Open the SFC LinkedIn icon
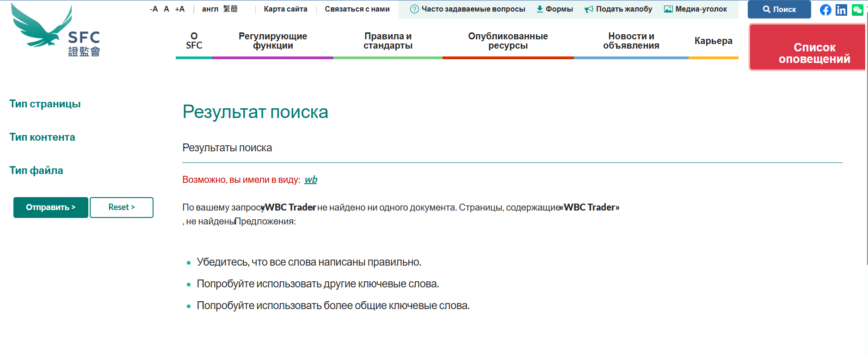Screen dimensions: 868x354 [841, 10]
